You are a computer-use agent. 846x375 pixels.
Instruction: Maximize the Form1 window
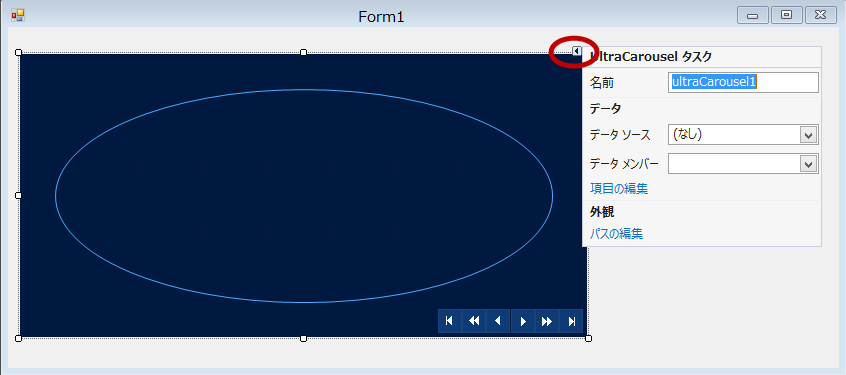click(x=787, y=16)
